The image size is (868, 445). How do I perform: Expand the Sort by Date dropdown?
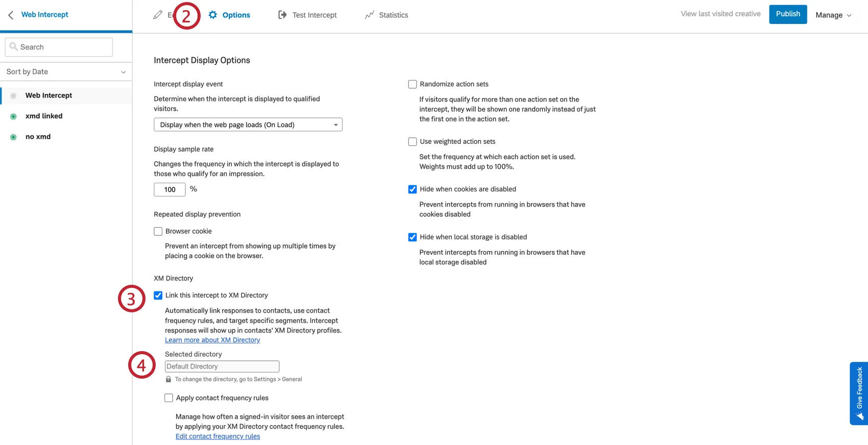(66, 71)
